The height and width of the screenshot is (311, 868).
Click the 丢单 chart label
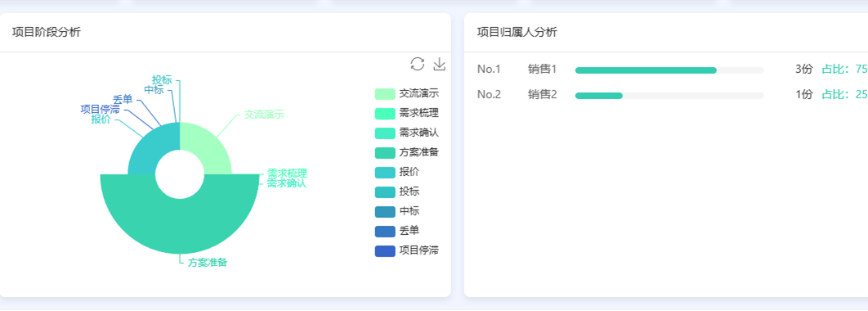click(x=123, y=100)
